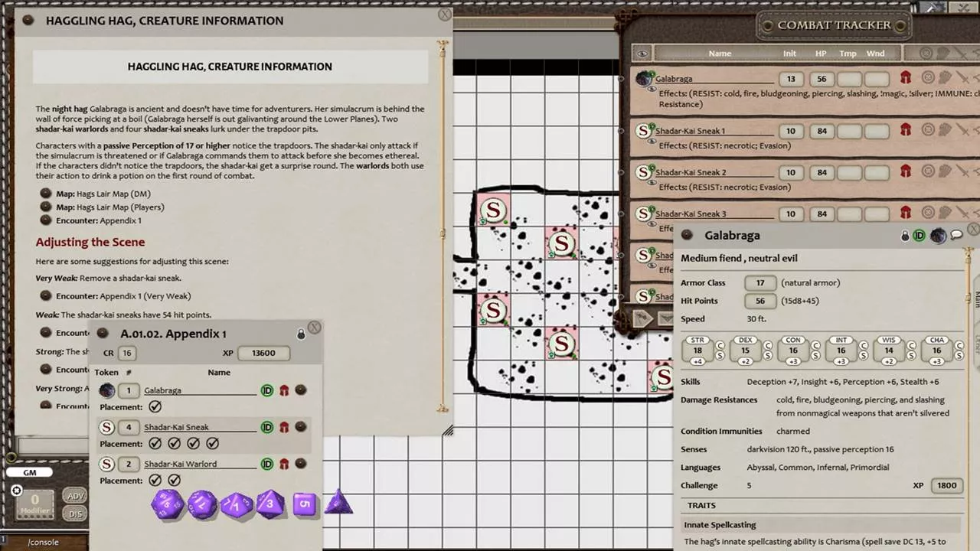Open Galabraga NPC link button in encounter list
Viewport: 980px width, 551px height.
coord(301,390)
